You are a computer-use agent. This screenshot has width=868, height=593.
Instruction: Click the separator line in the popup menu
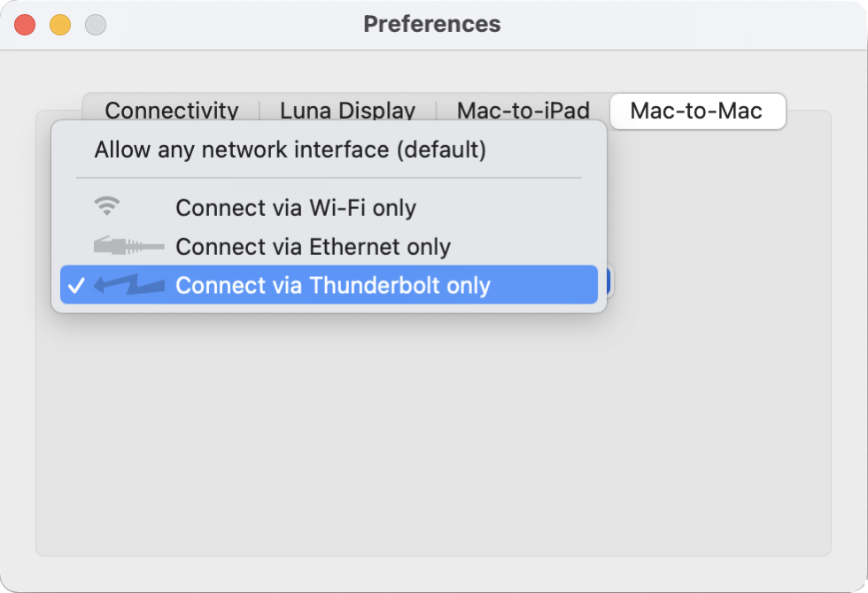point(329,178)
